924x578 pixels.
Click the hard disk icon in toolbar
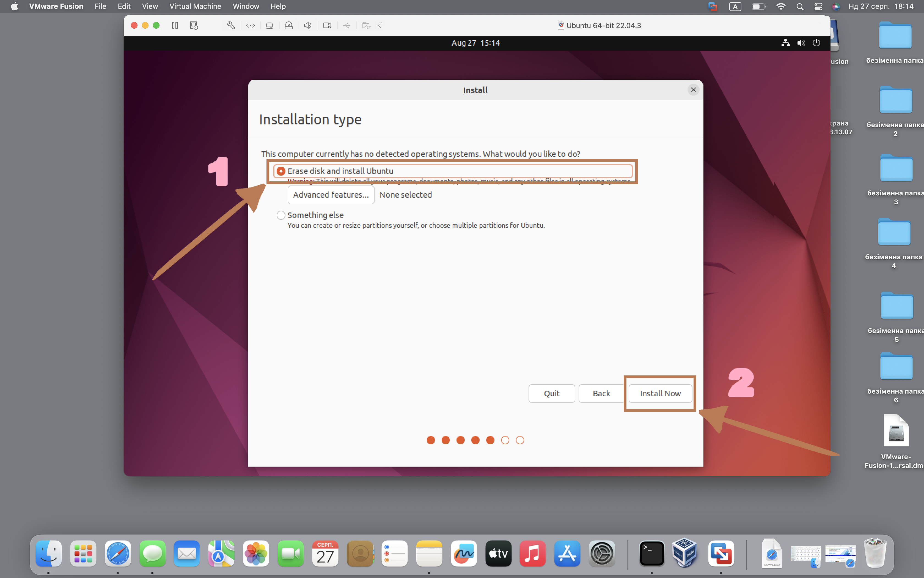[269, 25]
